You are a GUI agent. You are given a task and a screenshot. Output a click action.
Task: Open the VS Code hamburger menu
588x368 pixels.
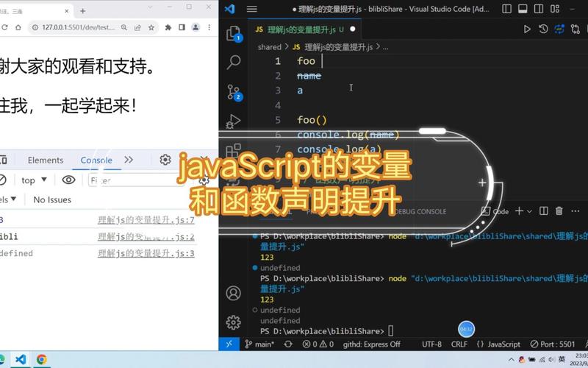pyautogui.click(x=251, y=9)
